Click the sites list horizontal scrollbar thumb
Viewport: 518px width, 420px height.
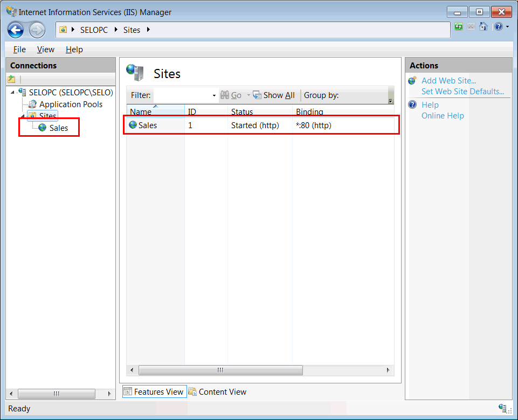click(x=220, y=370)
